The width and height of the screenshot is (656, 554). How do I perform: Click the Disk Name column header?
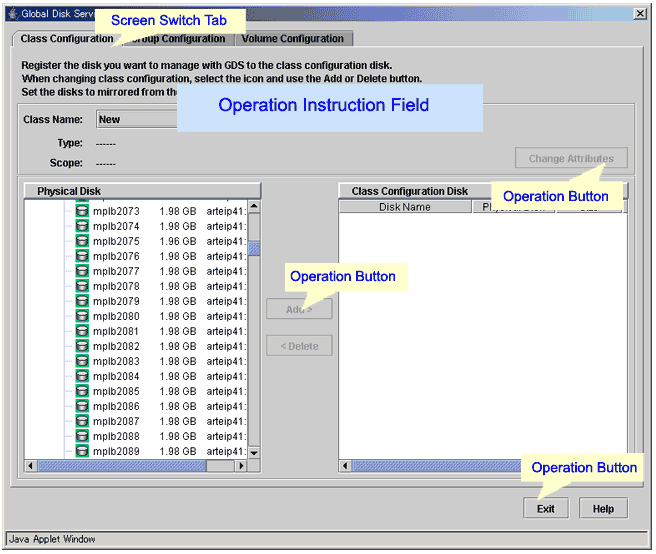point(405,207)
